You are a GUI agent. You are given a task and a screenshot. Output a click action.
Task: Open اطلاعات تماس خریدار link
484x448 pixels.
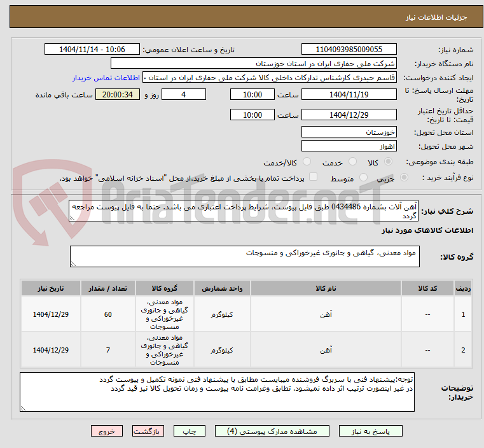(106, 78)
